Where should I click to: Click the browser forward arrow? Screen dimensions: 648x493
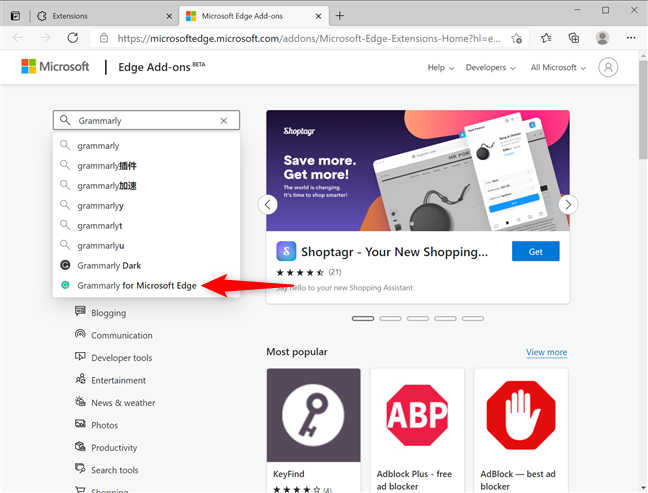[x=45, y=38]
